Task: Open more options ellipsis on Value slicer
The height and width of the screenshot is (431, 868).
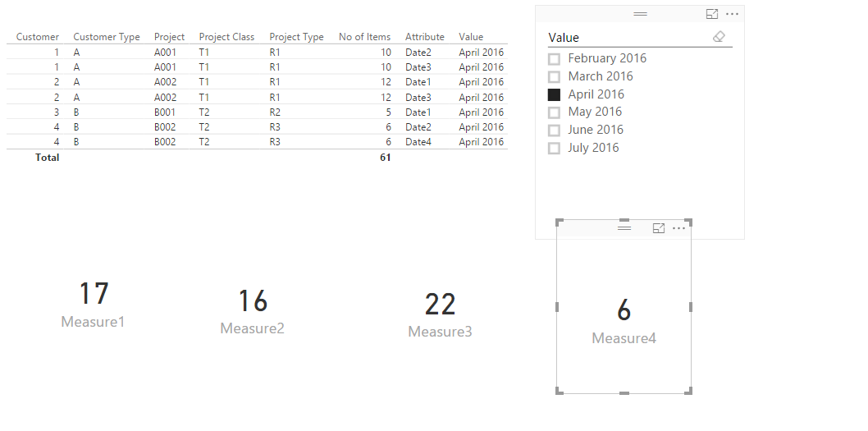Action: click(x=732, y=15)
